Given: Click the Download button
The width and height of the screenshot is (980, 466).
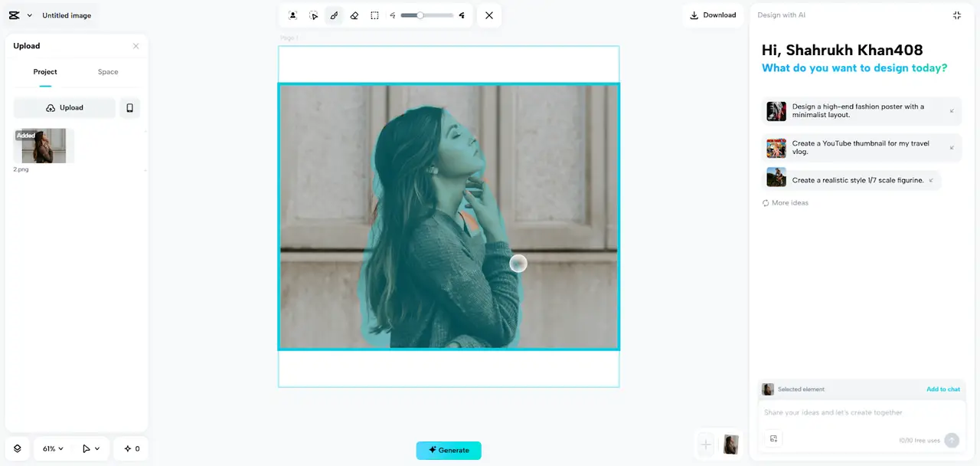Looking at the screenshot, I should point(713,15).
